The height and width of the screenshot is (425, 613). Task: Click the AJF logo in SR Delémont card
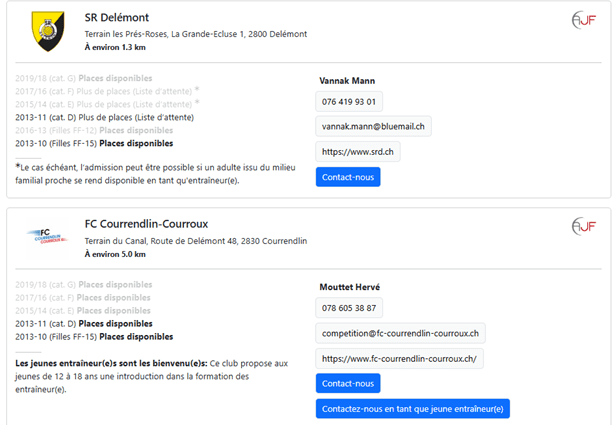coord(584,20)
